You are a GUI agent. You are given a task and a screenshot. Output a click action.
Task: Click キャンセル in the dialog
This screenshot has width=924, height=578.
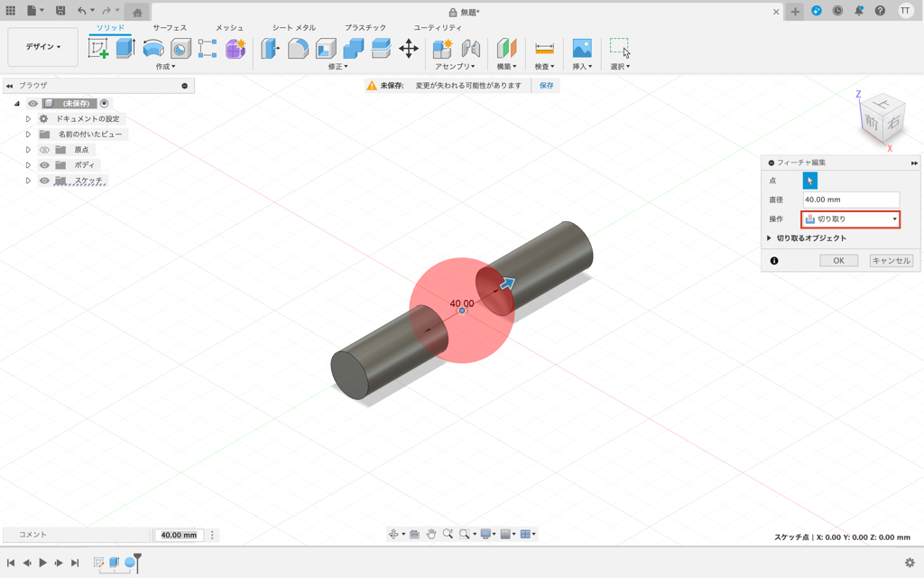tap(892, 261)
